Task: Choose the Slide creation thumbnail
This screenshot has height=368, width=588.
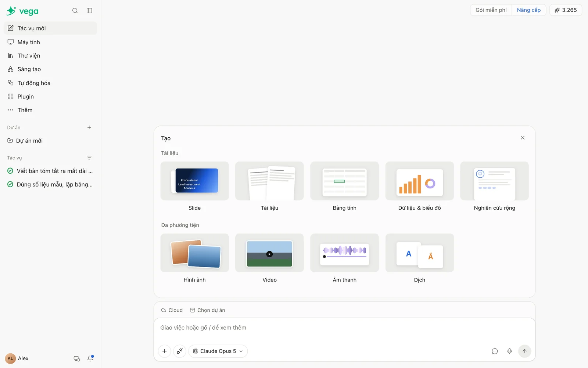Action: (195, 181)
